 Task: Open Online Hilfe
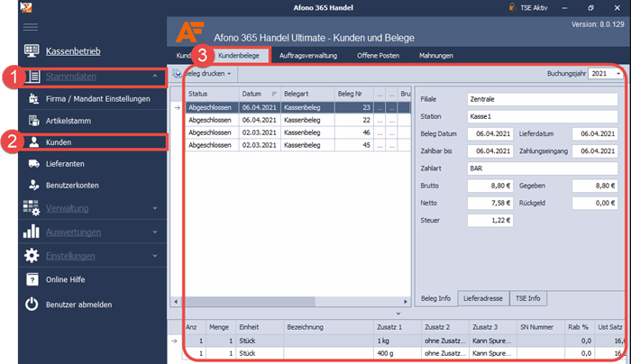(66, 279)
